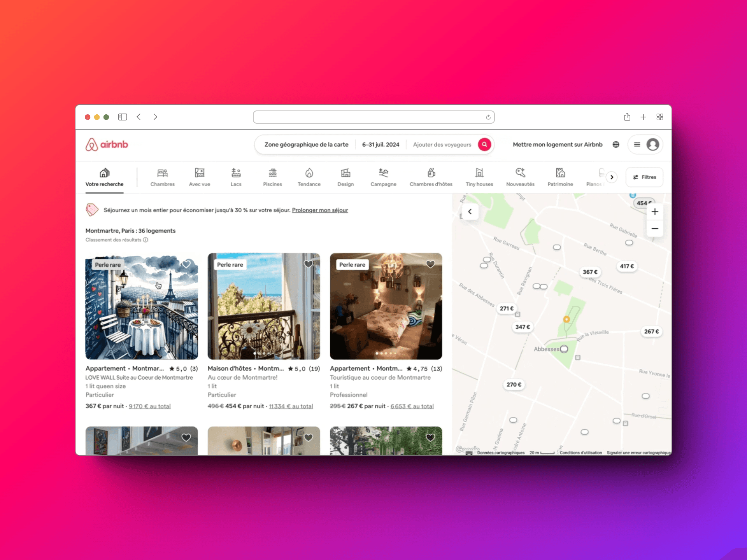The image size is (747, 560).
Task: Save the Touristique au coeur listing
Action: [x=430, y=264]
